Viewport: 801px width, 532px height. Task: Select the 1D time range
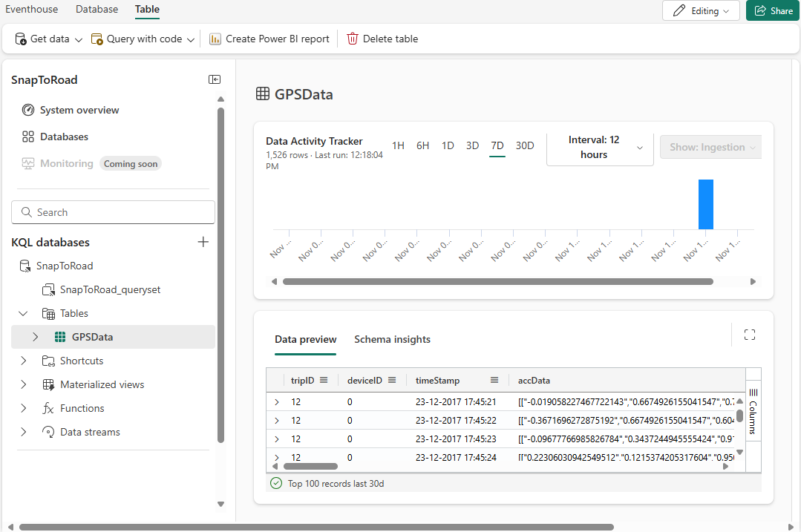(x=448, y=146)
